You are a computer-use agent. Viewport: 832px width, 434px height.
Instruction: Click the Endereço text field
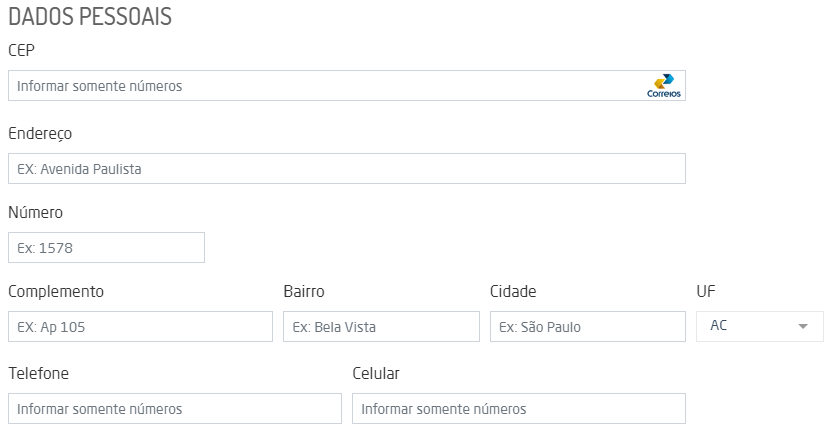346,169
